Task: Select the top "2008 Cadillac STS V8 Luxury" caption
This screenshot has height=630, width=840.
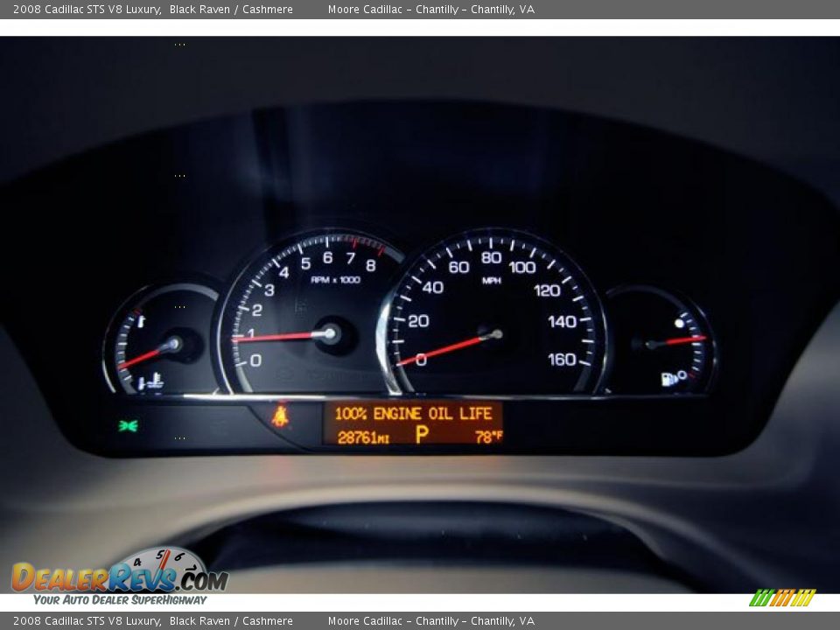Action: click(87, 9)
